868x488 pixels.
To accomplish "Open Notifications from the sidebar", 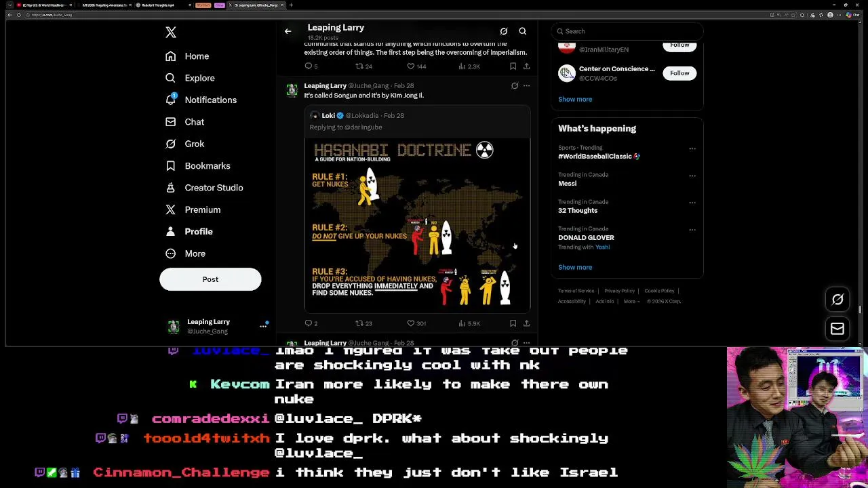I will pos(201,100).
